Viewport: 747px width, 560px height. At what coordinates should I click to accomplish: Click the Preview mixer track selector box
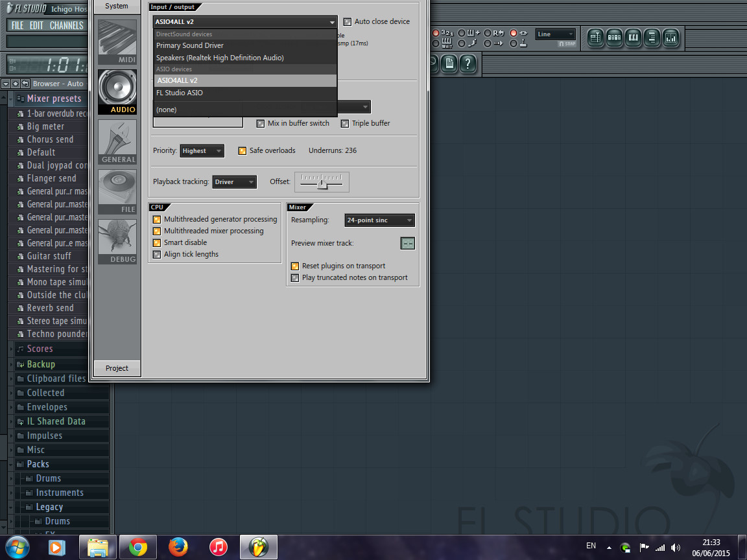408,243
